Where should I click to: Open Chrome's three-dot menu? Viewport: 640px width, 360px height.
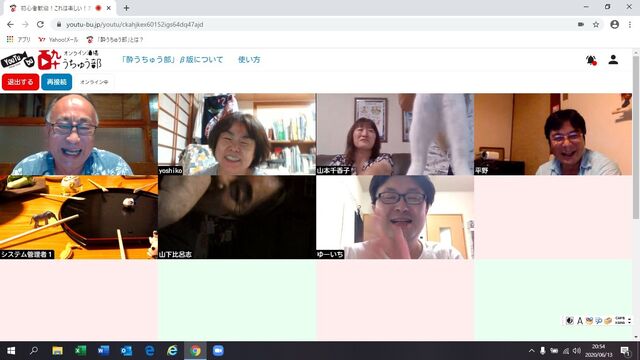(630, 24)
